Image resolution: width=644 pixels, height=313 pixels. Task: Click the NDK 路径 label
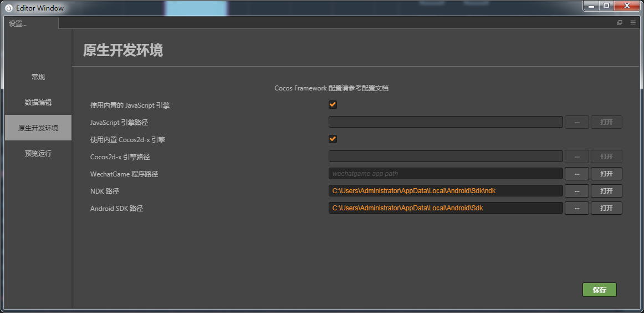tap(105, 191)
